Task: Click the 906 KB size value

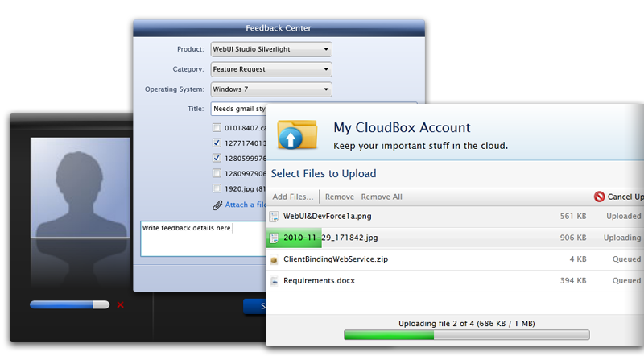Action: (573, 238)
